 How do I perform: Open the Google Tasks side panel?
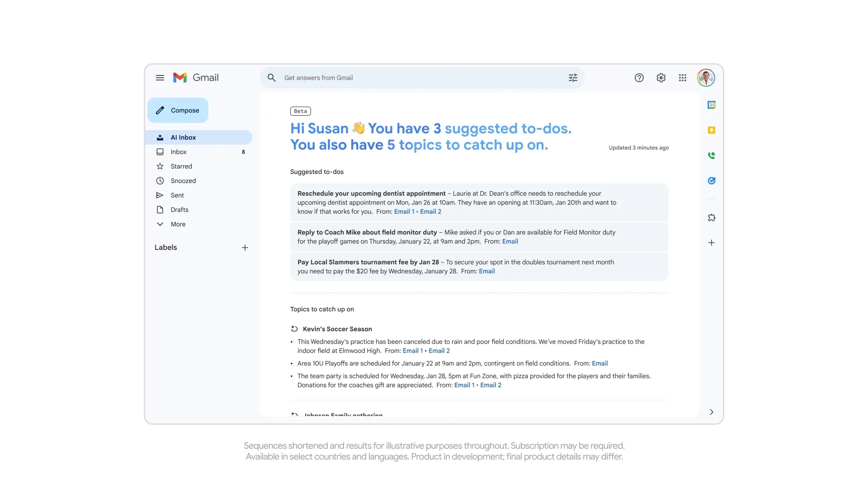coord(712,181)
